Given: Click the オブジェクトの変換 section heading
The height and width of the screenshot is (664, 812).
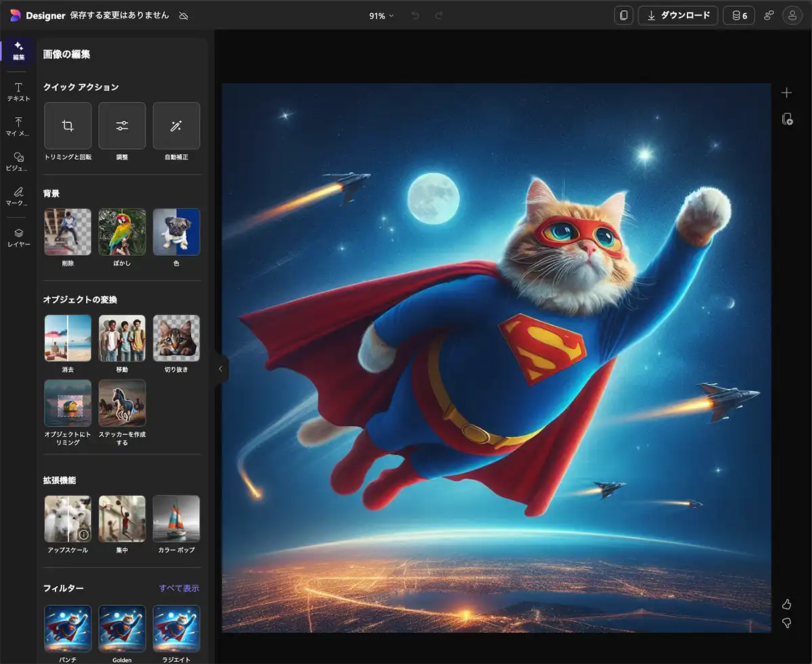Looking at the screenshot, I should [x=80, y=299].
